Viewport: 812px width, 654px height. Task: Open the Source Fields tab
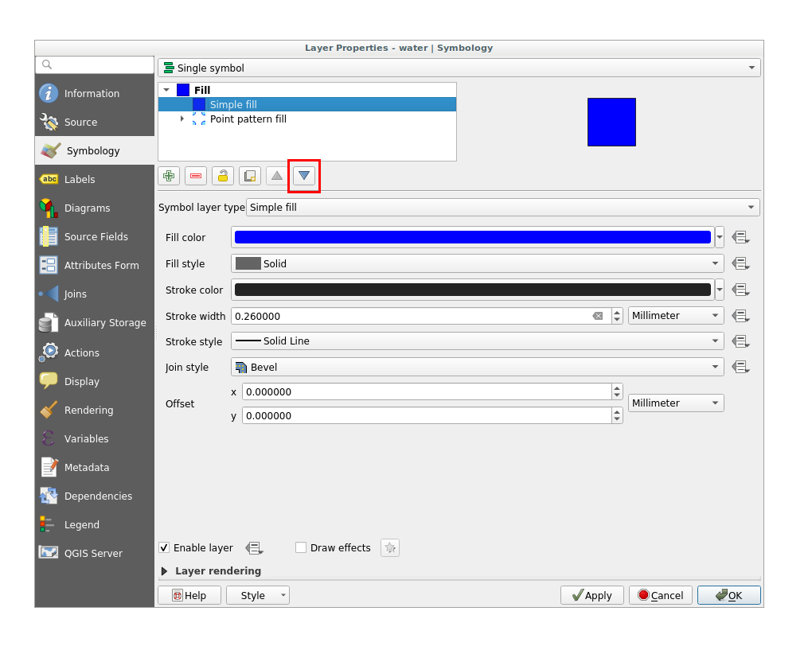(x=96, y=237)
